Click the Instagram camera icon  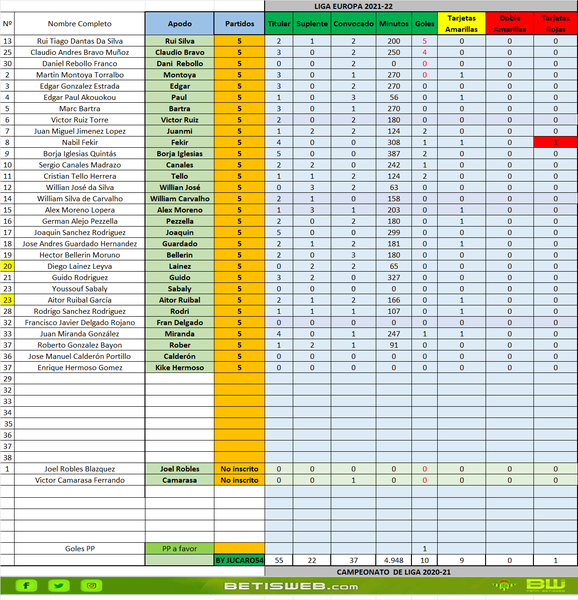click(91, 585)
